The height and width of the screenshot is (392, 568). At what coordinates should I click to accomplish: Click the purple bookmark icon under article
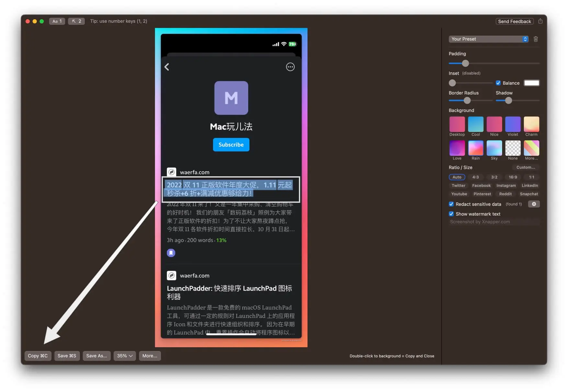pyautogui.click(x=171, y=253)
